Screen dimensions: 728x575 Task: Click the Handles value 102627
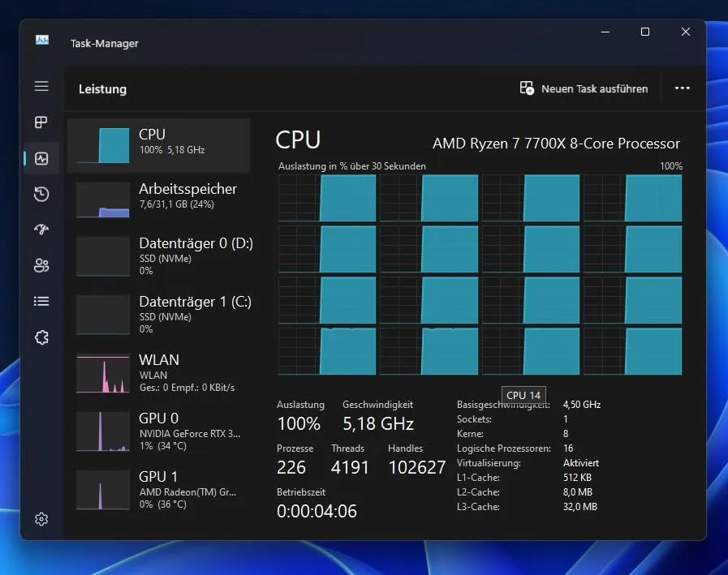(417, 467)
